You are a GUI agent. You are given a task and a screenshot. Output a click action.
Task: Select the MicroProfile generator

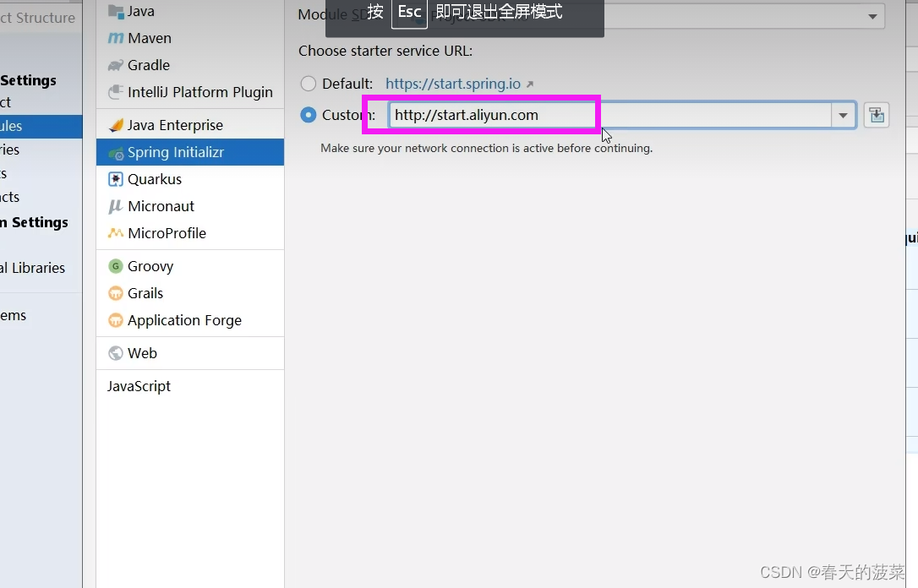tap(167, 233)
